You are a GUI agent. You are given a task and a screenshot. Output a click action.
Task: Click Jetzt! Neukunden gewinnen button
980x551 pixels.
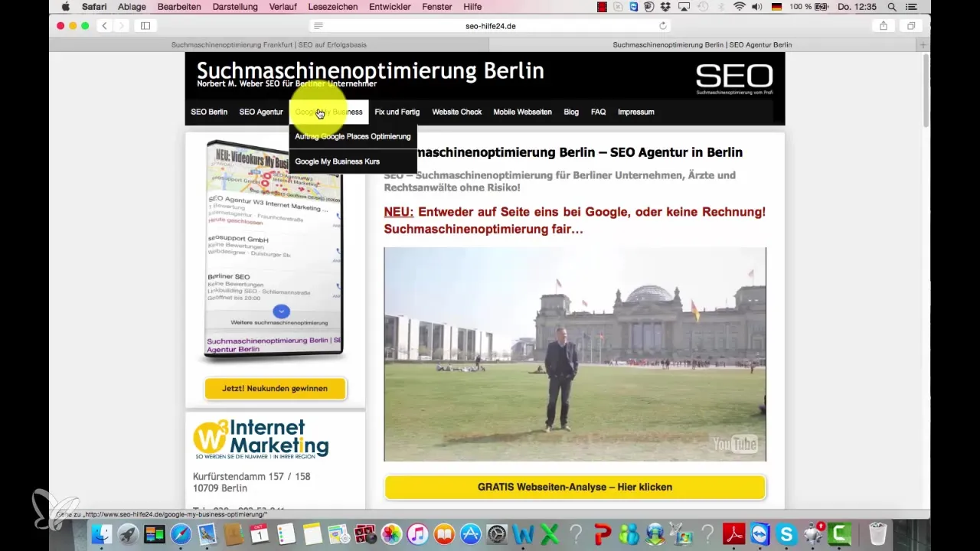click(275, 388)
